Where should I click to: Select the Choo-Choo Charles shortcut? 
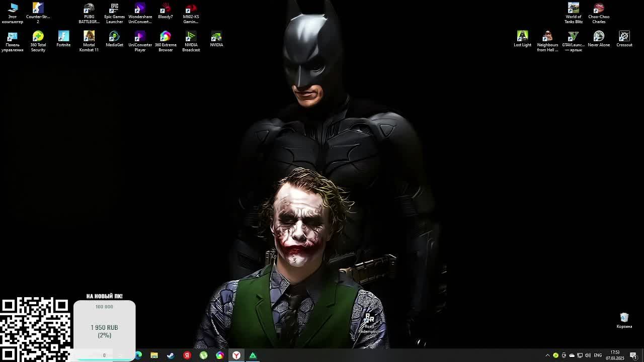pos(599,13)
